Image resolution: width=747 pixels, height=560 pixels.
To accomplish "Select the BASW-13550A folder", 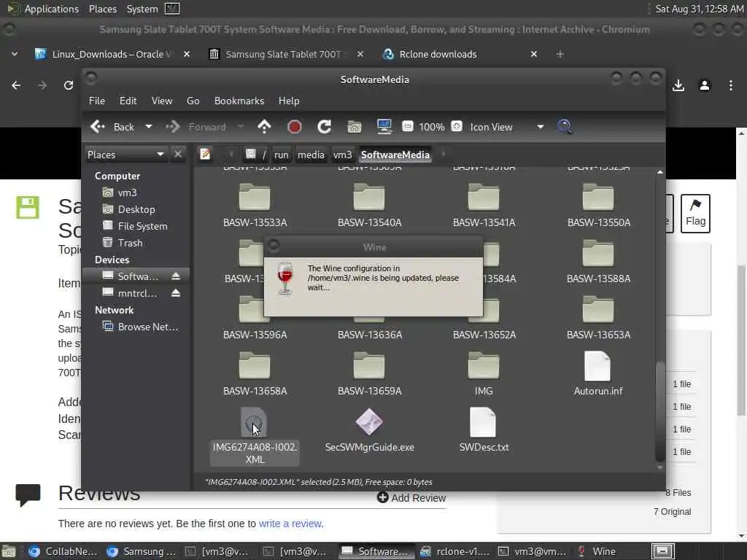I will 598,206.
